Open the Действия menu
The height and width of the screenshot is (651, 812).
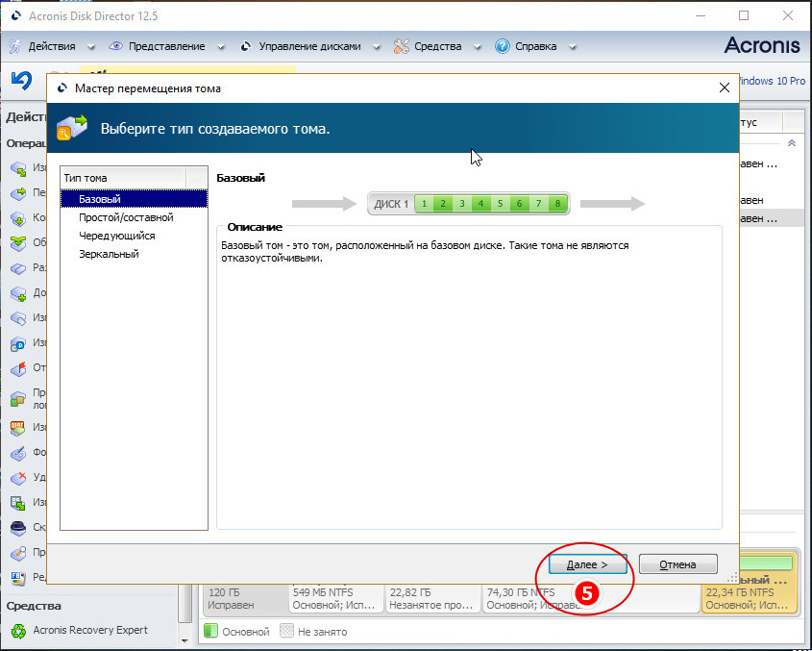pos(51,46)
